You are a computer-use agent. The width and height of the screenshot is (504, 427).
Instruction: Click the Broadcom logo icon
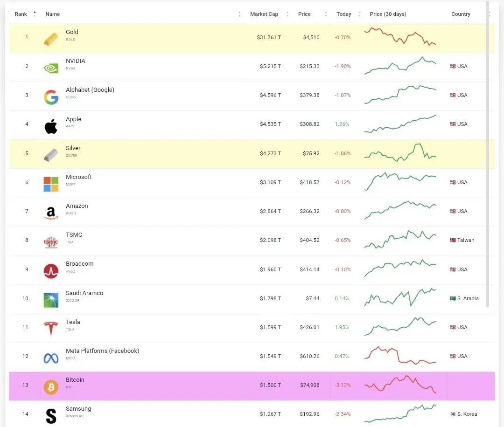(x=51, y=271)
